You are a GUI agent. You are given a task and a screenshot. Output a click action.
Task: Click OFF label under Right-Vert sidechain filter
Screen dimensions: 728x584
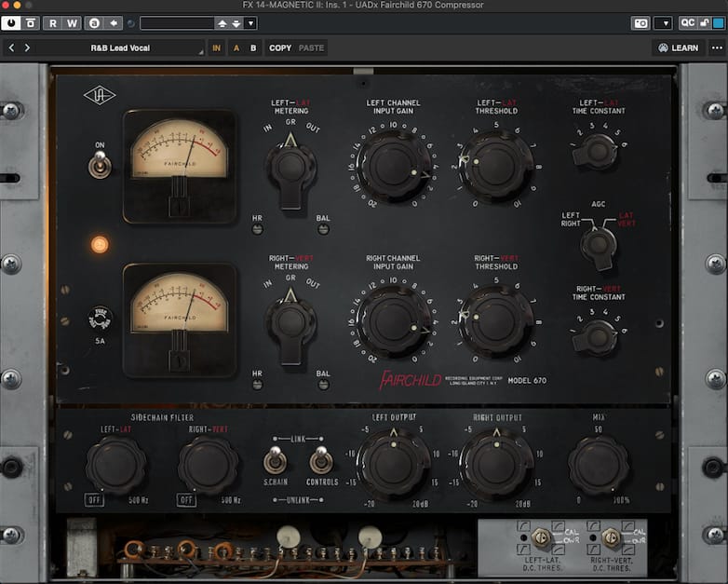186,500
